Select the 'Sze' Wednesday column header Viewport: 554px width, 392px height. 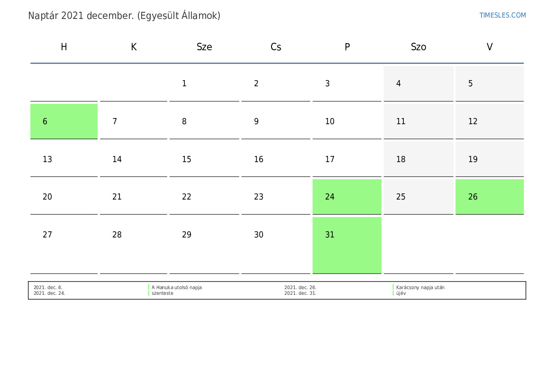tap(204, 47)
